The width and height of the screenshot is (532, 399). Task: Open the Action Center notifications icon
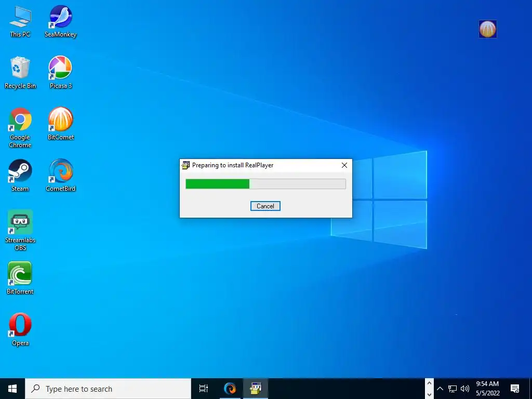(515, 389)
